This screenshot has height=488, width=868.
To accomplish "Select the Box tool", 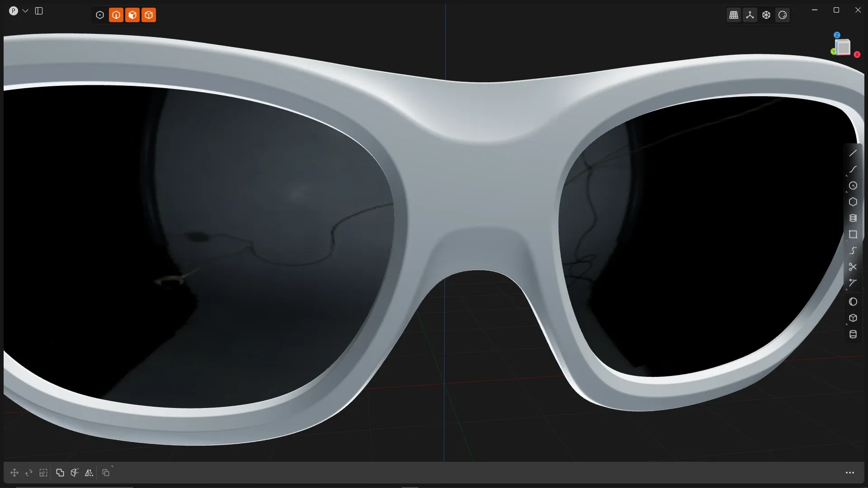I will (853, 318).
